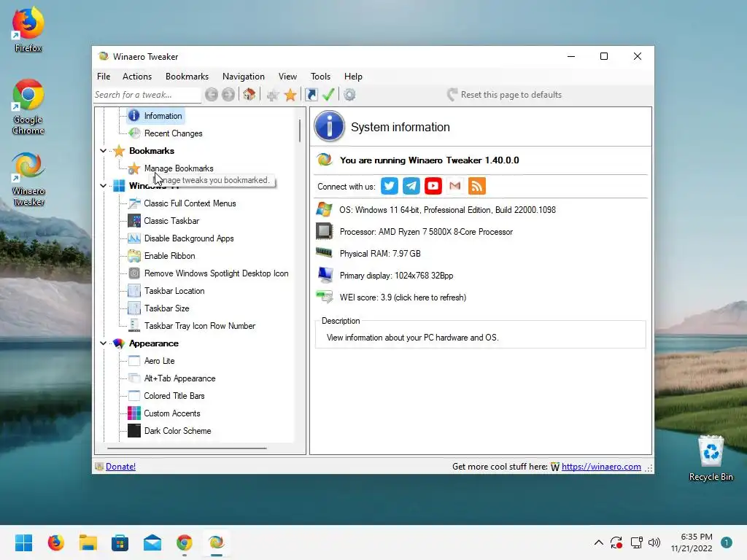Click the tree panel vertical scrollbar
747x560 pixels.
tap(300, 131)
